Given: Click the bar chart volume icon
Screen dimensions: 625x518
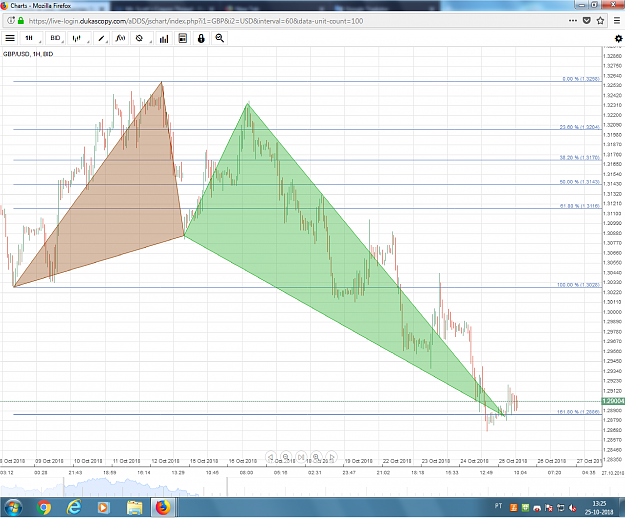Looking at the screenshot, I should 164,38.
